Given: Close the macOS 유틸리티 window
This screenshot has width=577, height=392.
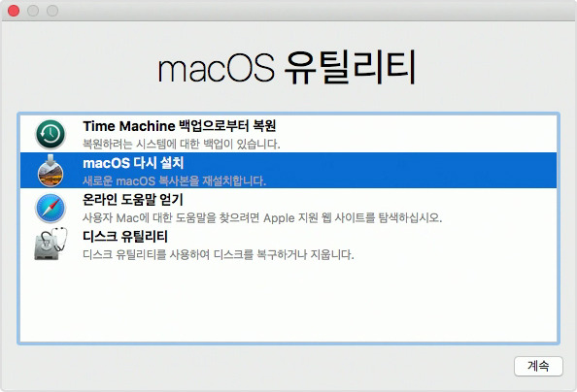Looking at the screenshot, I should point(14,11).
